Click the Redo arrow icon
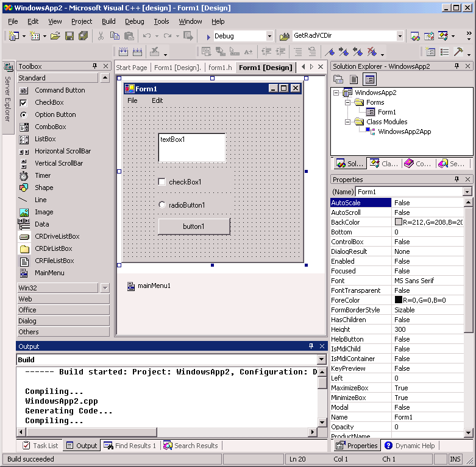 (168, 36)
